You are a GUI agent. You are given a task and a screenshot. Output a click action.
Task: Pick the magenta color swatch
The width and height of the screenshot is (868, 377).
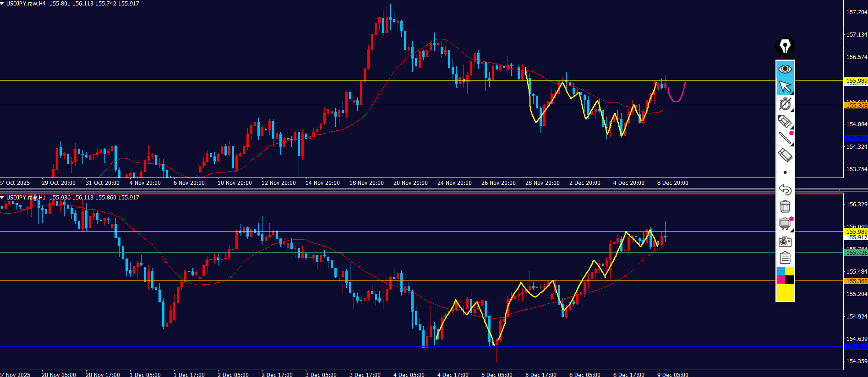(781, 280)
